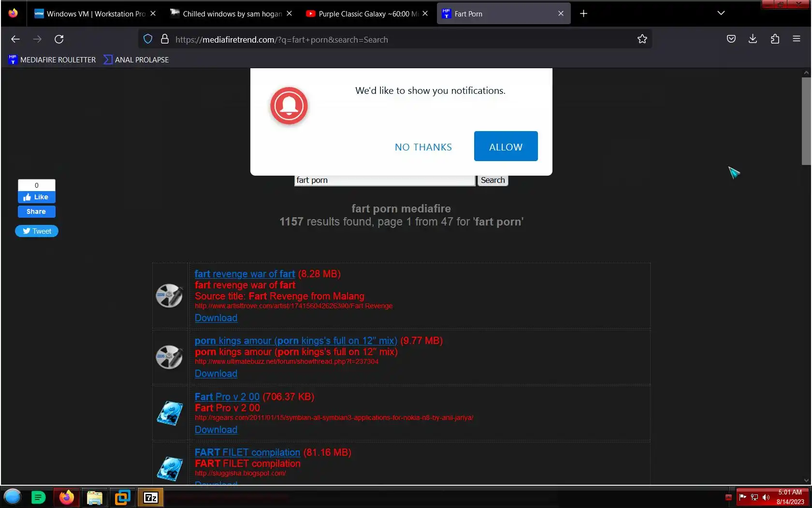The height and width of the screenshot is (508, 812).
Task: Click the Facebook Share button
Action: pos(37,211)
